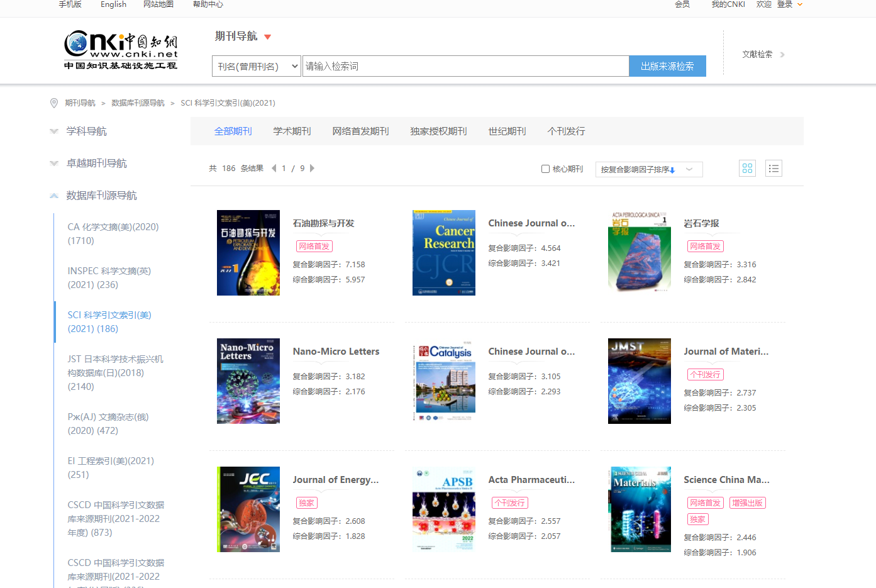Click the previous page arrow
876x588 pixels.
[x=274, y=168]
